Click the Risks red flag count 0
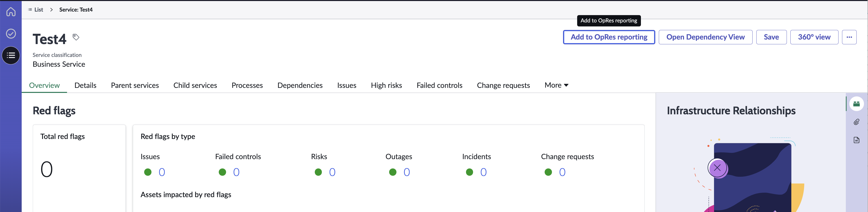 pos(332,172)
